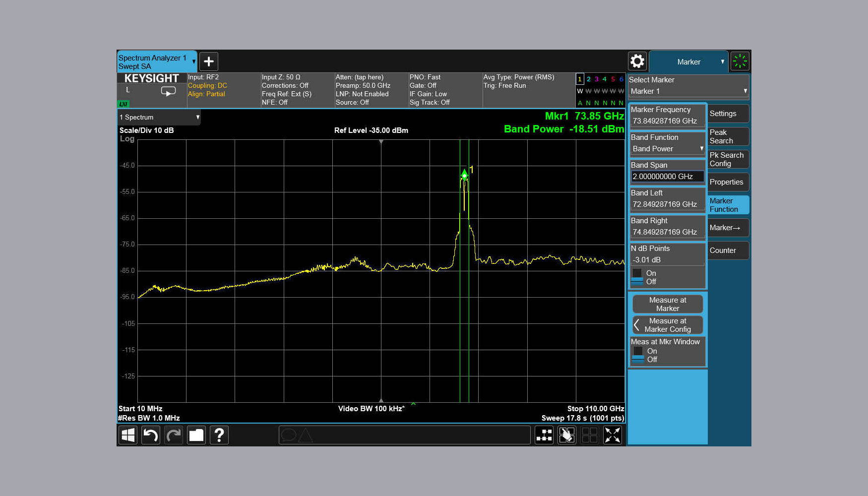This screenshot has height=496, width=868.
Task: Select trace 5 red indicator
Action: click(613, 79)
